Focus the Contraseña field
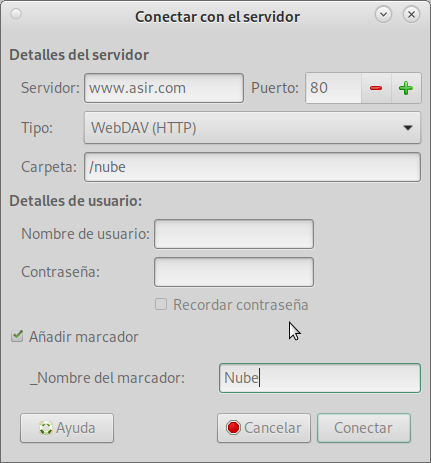This screenshot has height=463, width=431. [x=234, y=272]
